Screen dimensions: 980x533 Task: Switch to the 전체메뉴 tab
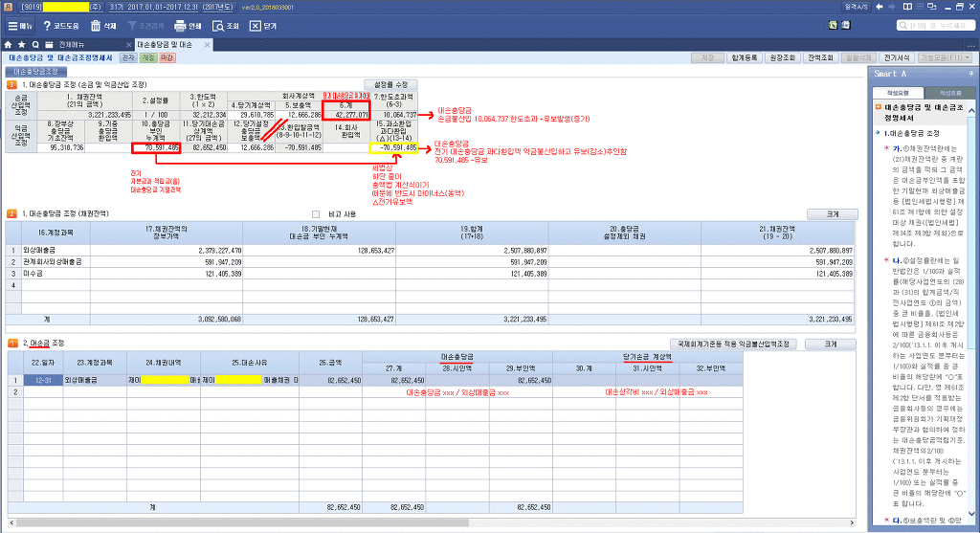[x=72, y=45]
